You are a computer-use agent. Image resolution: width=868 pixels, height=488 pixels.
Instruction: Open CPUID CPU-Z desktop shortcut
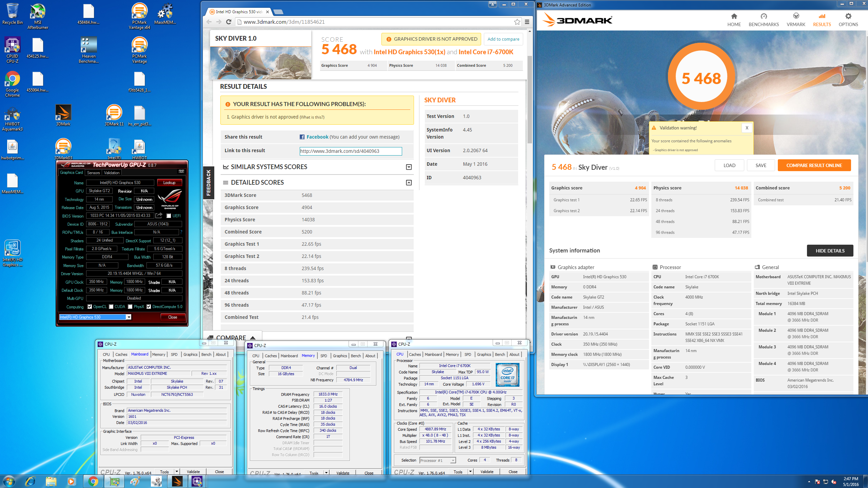click(12, 50)
